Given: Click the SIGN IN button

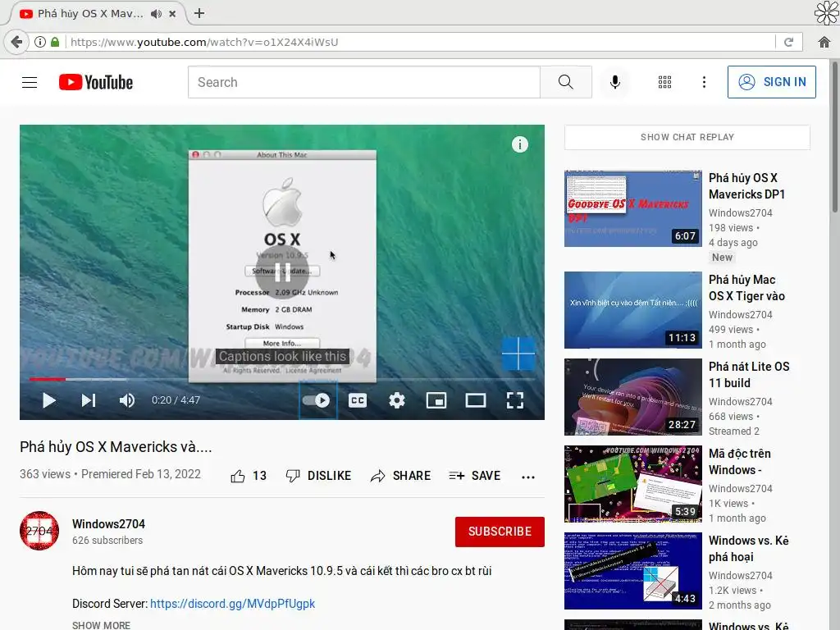Looking at the screenshot, I should tap(771, 82).
